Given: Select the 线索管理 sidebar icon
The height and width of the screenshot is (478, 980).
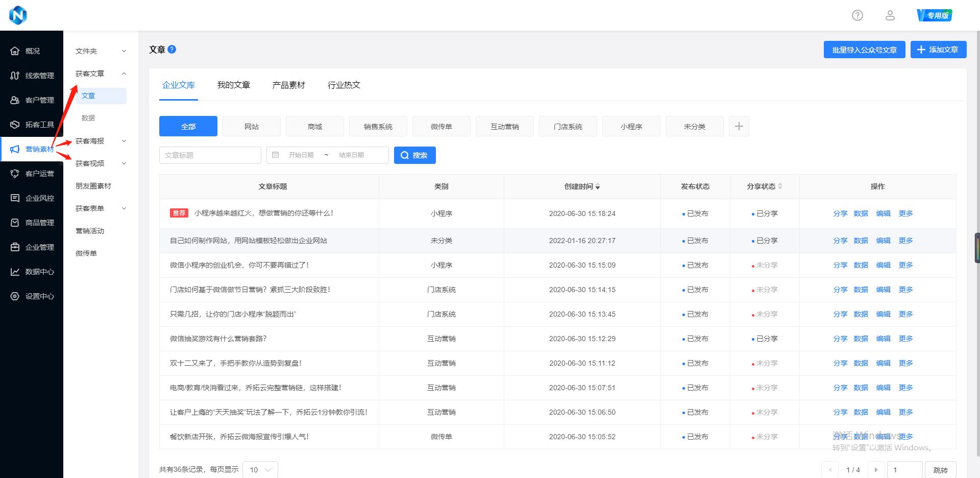Looking at the screenshot, I should pos(15,75).
